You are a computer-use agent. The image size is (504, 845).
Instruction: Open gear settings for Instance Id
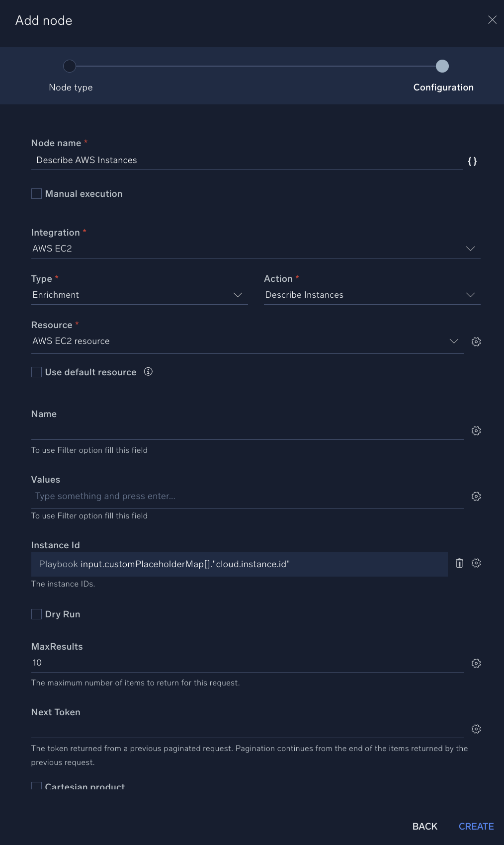pos(476,563)
